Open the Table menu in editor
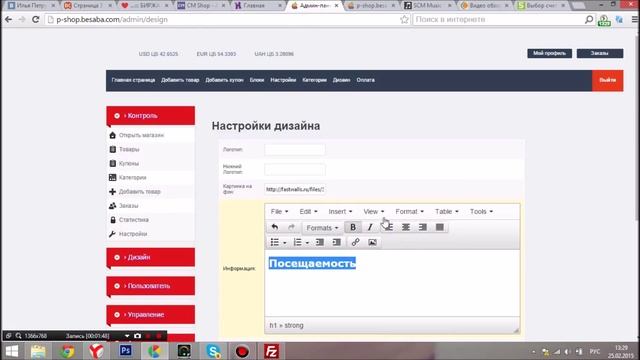The width and height of the screenshot is (640, 360). click(x=447, y=211)
